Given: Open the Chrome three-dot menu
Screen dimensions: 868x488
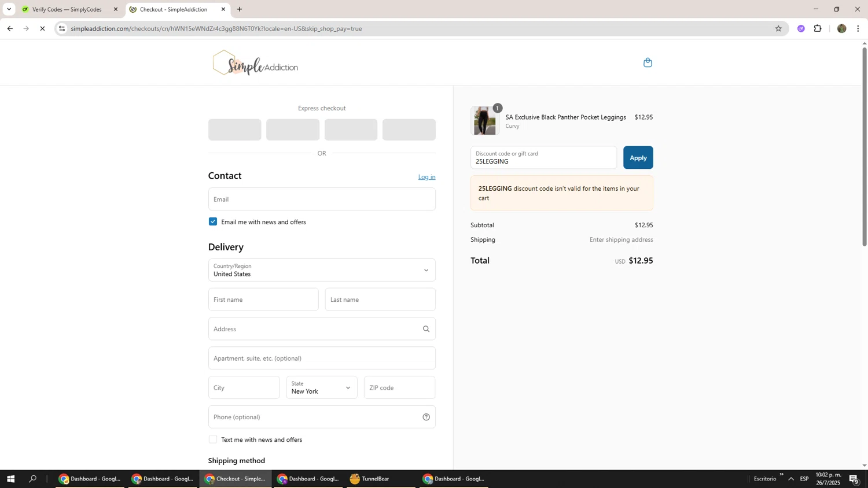Looking at the screenshot, I should (858, 28).
